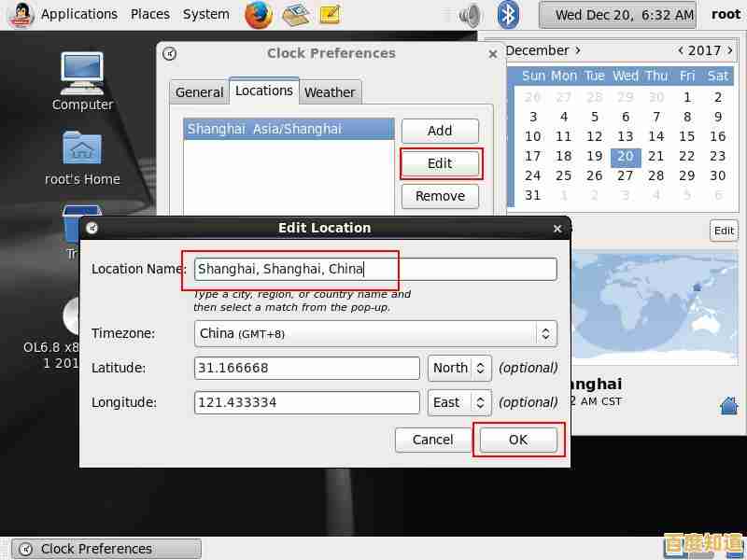Change latitude hemisphere using the North selector
The image size is (747, 560).
[458, 368]
